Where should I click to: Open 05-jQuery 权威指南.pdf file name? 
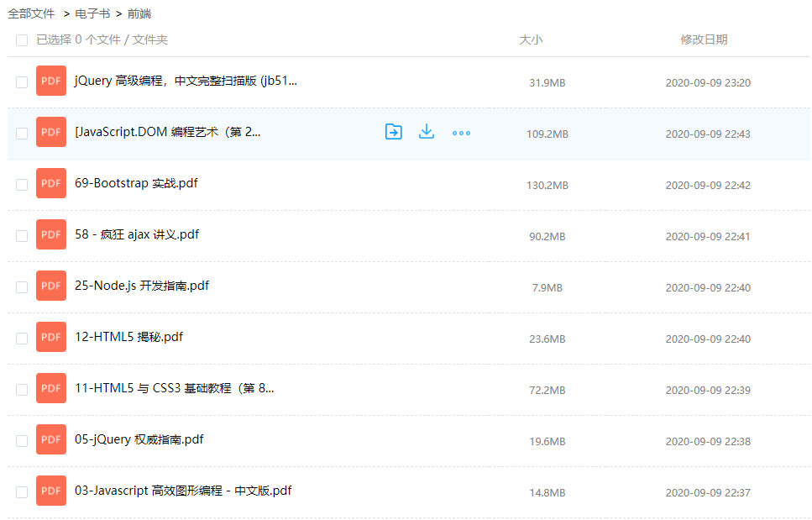[x=139, y=439]
